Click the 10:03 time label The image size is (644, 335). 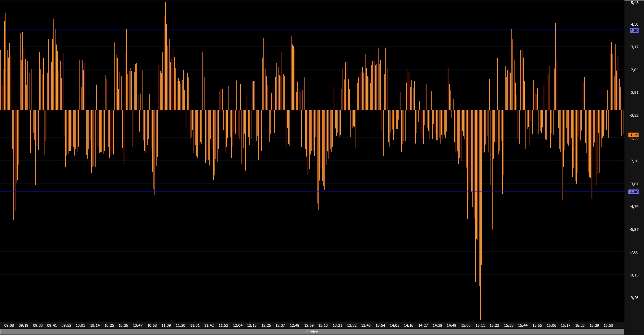click(80, 325)
